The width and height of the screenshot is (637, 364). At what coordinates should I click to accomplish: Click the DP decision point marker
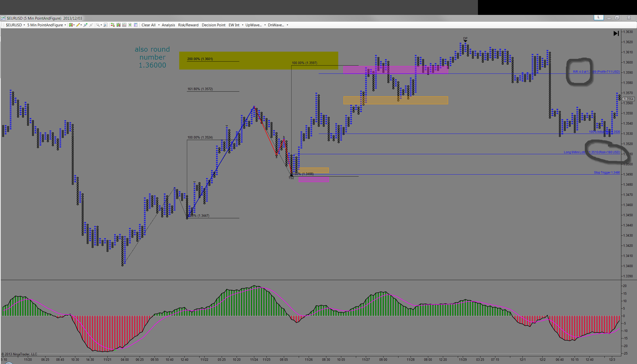pos(465,39)
